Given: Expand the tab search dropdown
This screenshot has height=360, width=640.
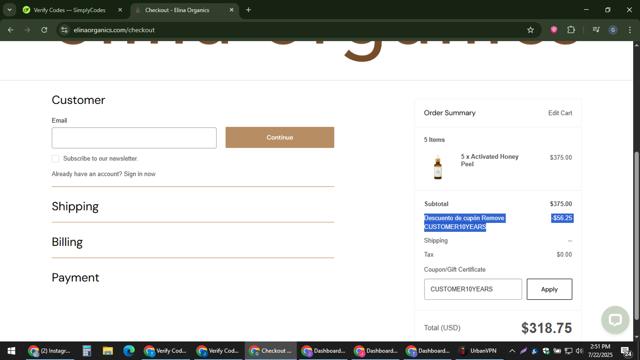Looking at the screenshot, I should pos(9,10).
